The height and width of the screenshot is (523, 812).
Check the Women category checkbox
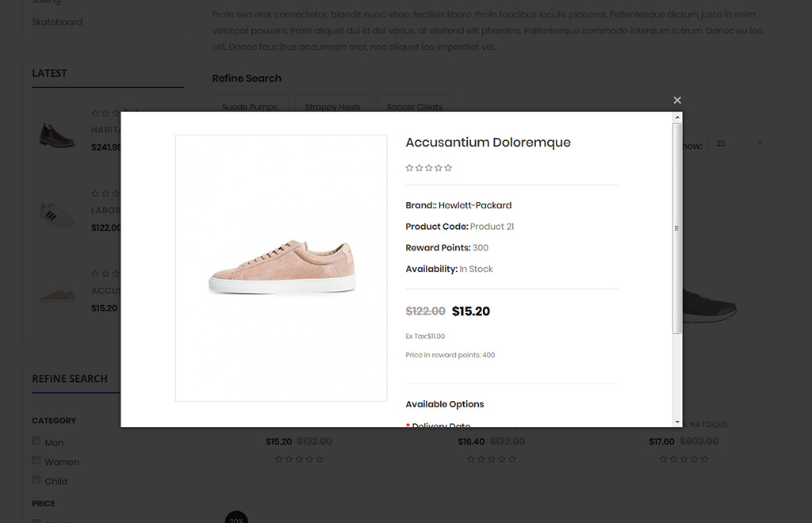pos(36,460)
